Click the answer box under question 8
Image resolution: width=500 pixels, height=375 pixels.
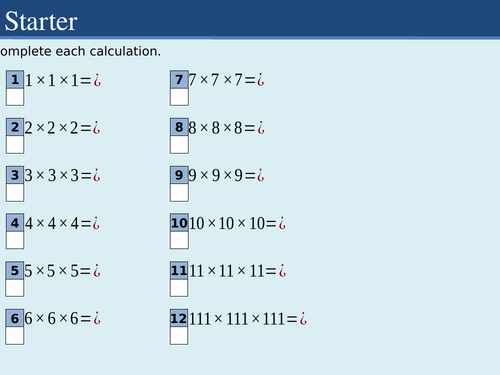point(179,145)
